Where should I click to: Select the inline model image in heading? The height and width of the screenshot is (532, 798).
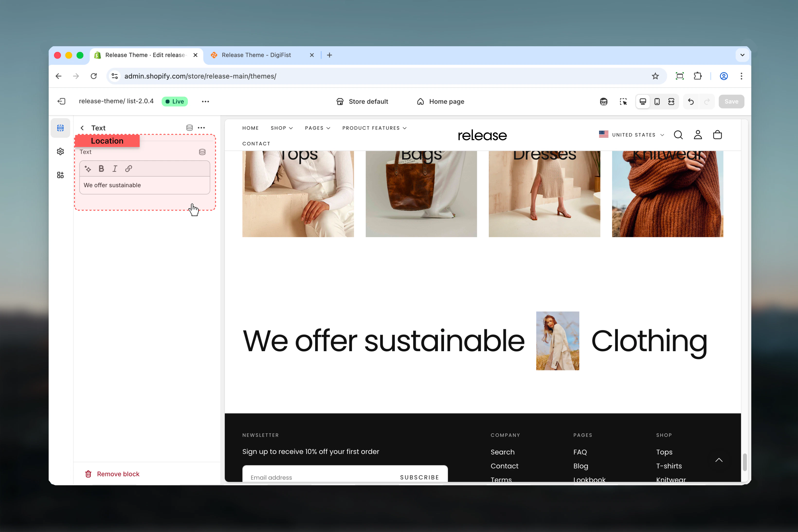coord(557,341)
